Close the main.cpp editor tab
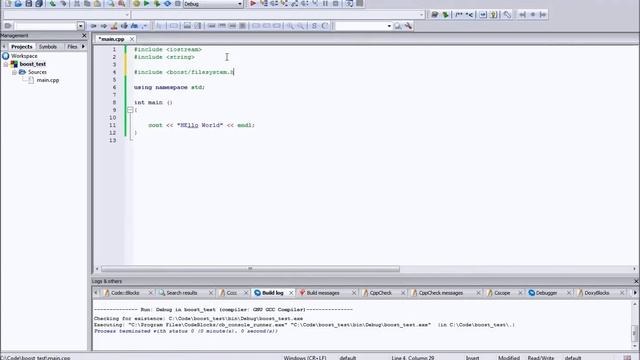Screen dimensions: 640x360 132,39
